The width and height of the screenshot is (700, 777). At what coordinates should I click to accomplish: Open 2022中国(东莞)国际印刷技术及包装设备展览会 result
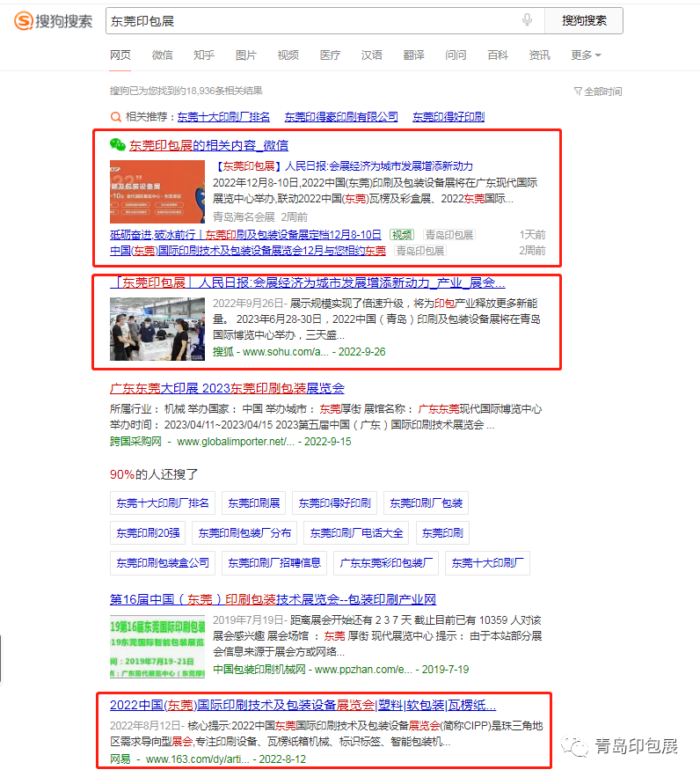pyautogui.click(x=303, y=705)
